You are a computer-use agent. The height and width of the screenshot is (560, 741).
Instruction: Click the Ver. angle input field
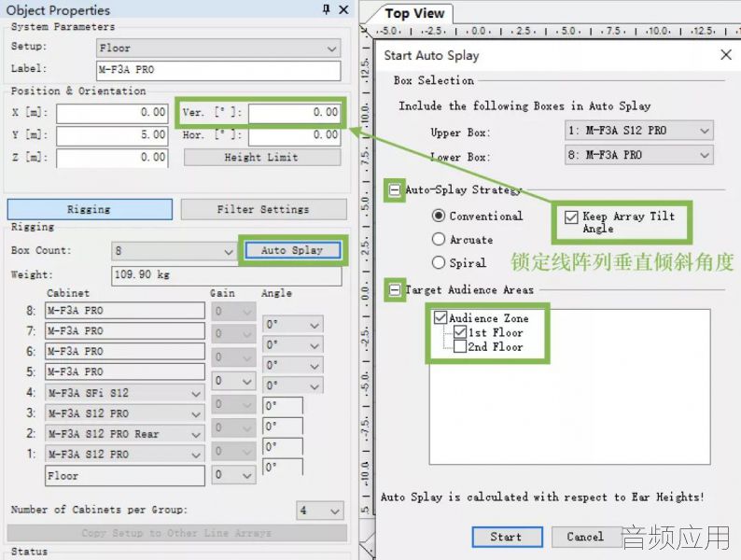(x=294, y=113)
